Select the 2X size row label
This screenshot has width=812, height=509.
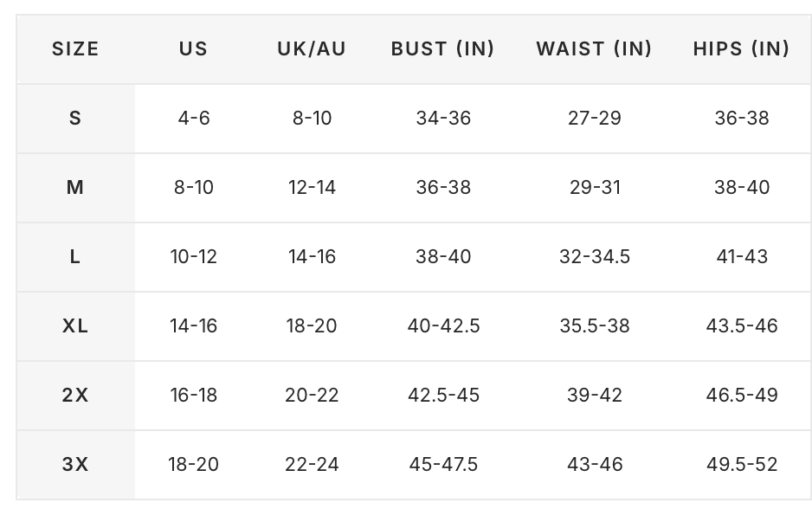click(75, 396)
